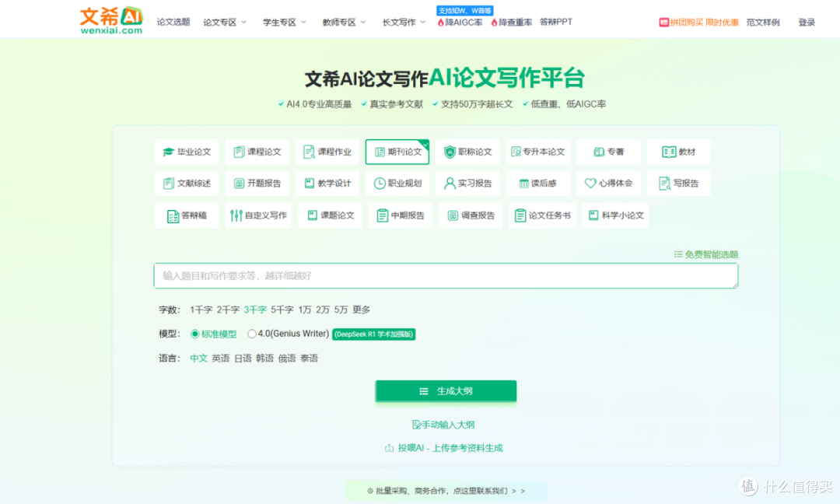
Task: Select the 标准模型 radio button
Action: tap(195, 334)
